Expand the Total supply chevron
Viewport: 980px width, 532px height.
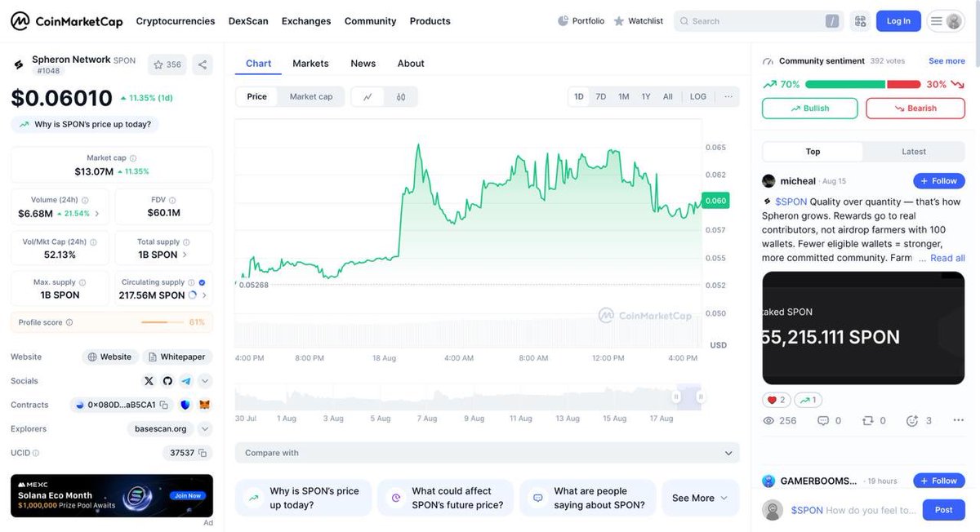[185, 255]
